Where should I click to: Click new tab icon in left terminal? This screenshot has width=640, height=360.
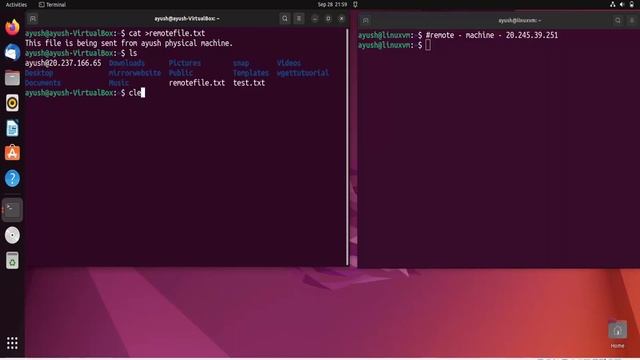[33, 18]
